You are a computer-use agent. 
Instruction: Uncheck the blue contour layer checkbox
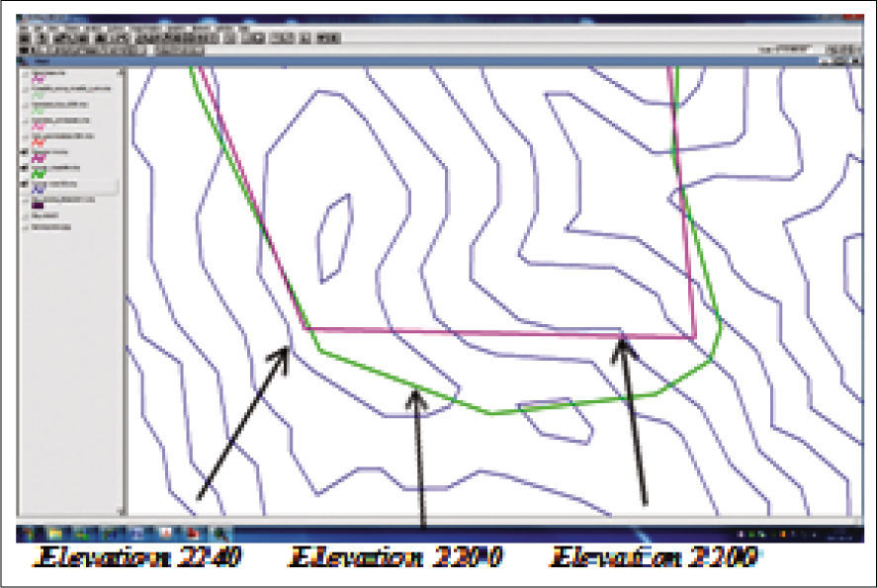25,184
